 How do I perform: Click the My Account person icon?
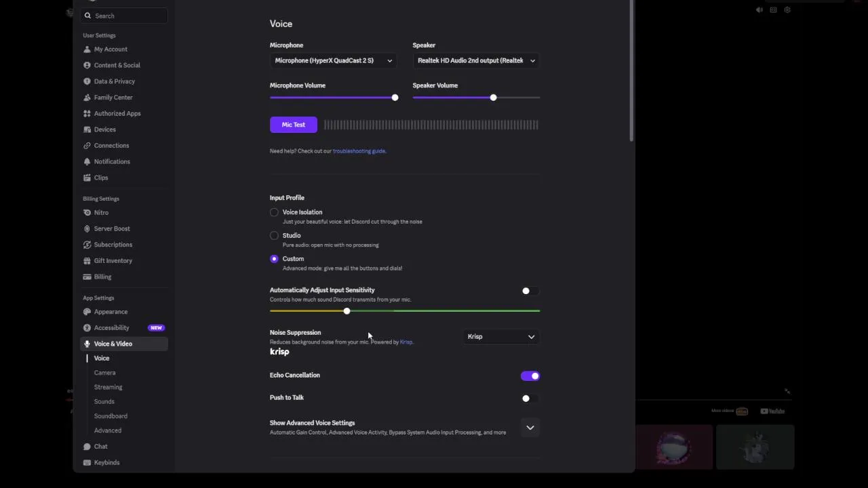click(x=87, y=49)
